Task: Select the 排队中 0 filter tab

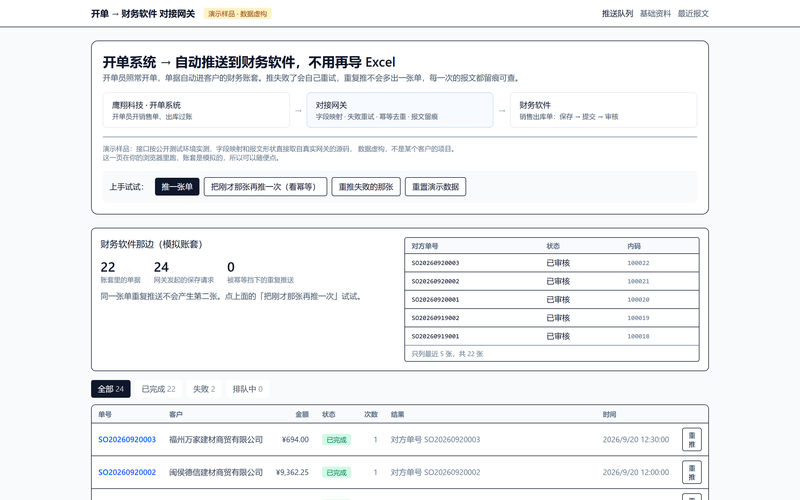Action: [247, 389]
